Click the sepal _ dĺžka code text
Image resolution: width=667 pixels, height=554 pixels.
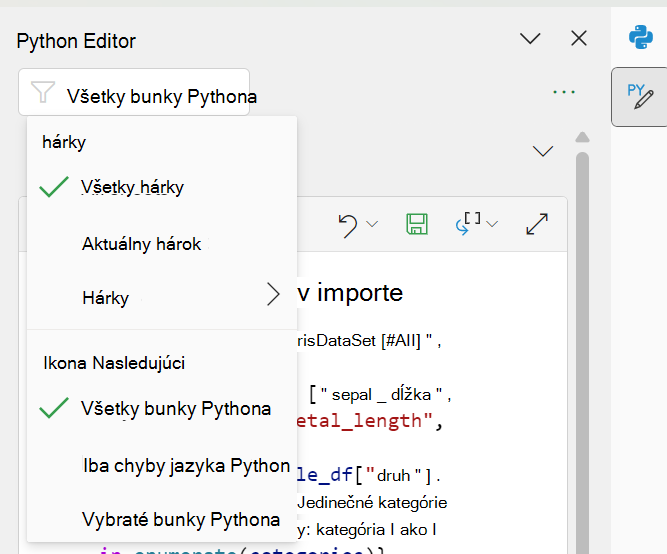pyautogui.click(x=381, y=394)
